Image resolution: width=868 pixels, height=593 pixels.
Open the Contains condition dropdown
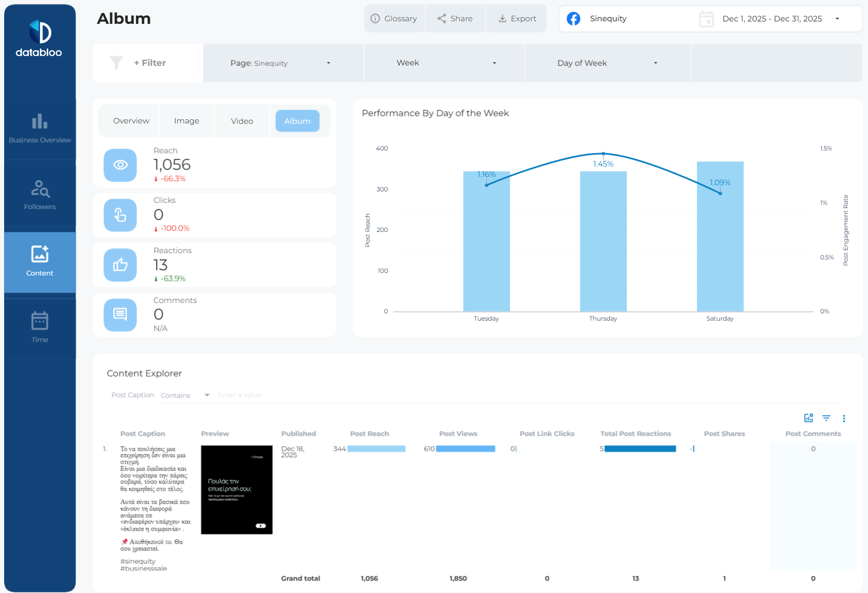tap(185, 395)
